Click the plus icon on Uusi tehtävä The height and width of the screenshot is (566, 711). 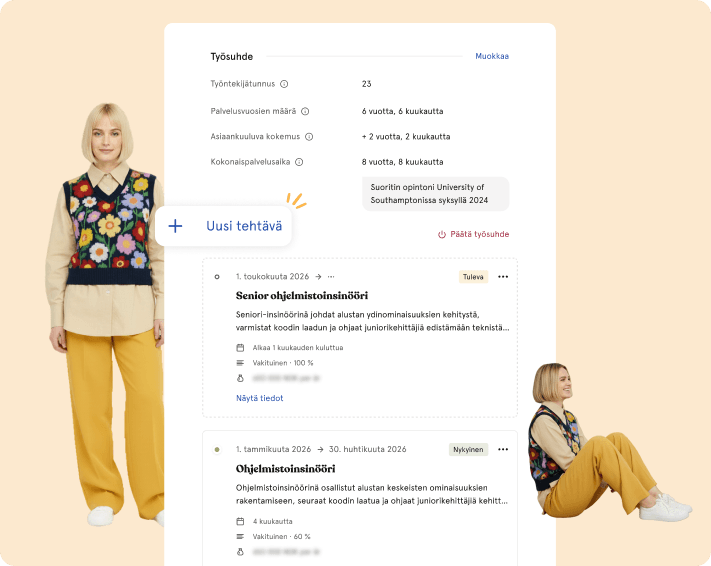coord(176,226)
